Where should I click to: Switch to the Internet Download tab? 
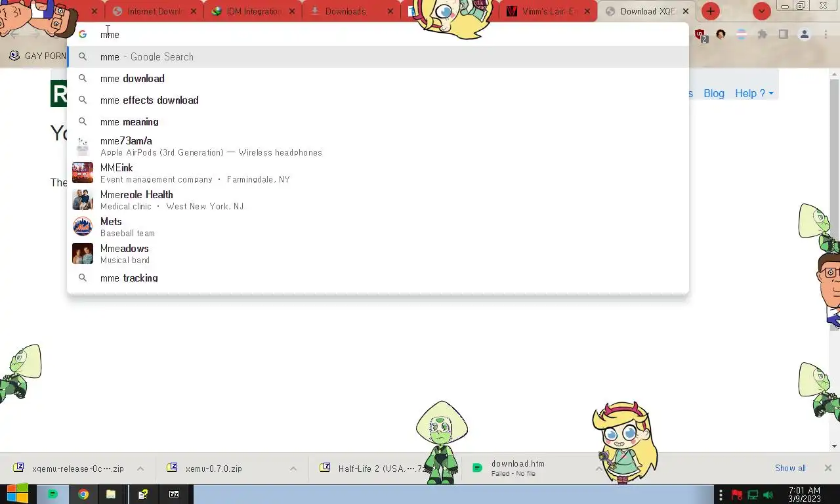click(155, 11)
